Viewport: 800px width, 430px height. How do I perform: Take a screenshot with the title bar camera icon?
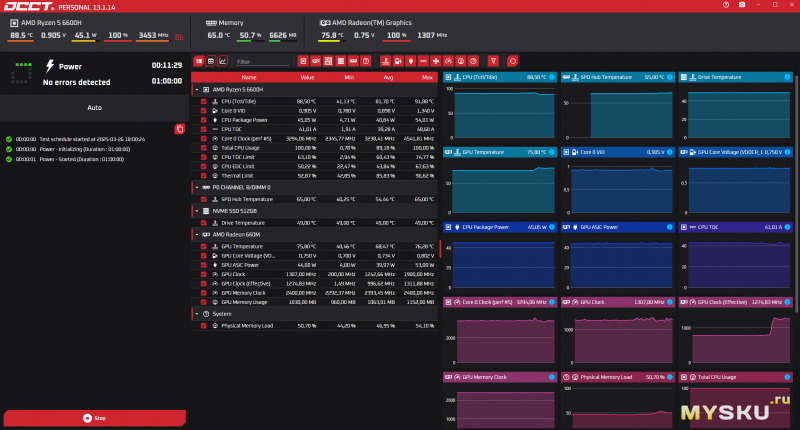coord(742,5)
